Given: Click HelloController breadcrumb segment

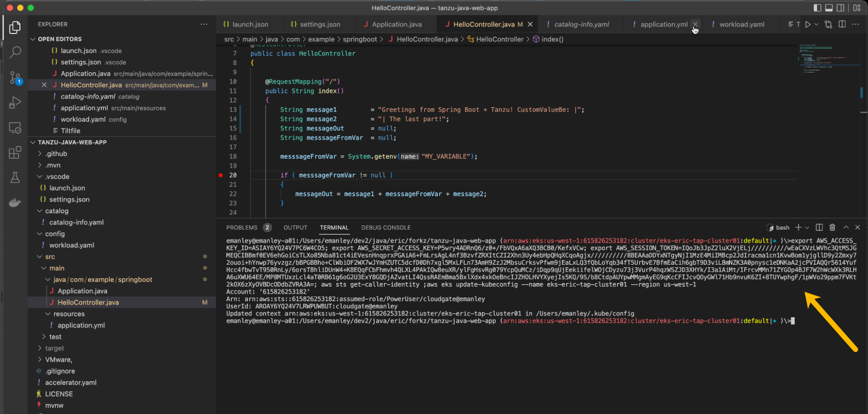Looking at the screenshot, I should pos(499,39).
